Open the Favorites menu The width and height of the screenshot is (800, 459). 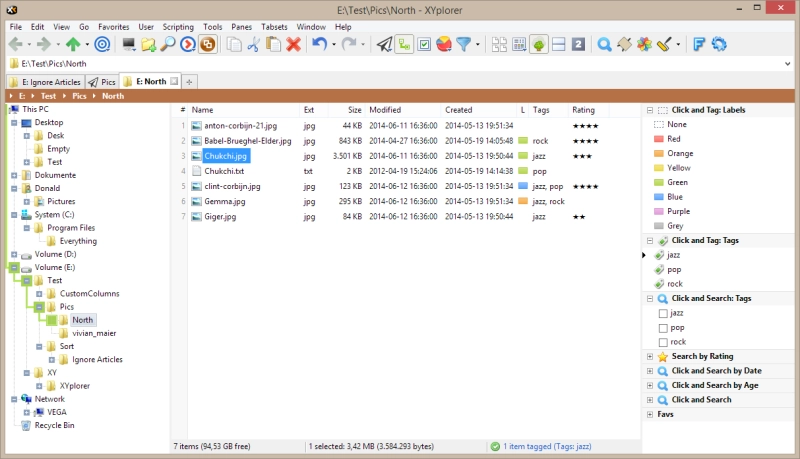pyautogui.click(x=113, y=27)
